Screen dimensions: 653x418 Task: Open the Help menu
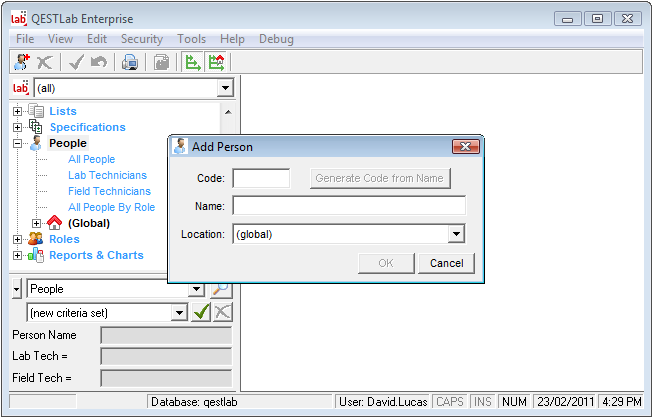coord(232,39)
